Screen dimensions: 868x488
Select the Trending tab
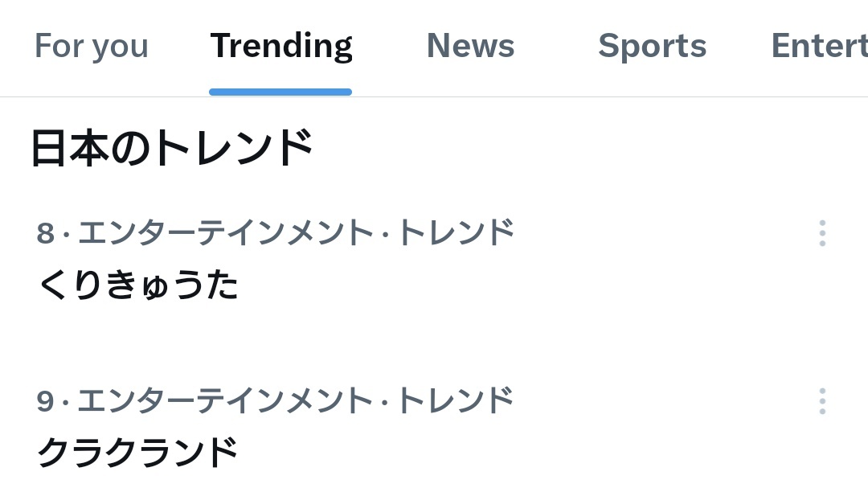point(280,46)
